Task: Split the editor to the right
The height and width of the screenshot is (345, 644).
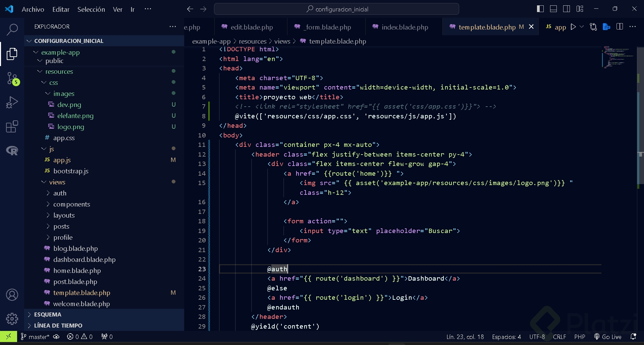Action: (x=620, y=27)
